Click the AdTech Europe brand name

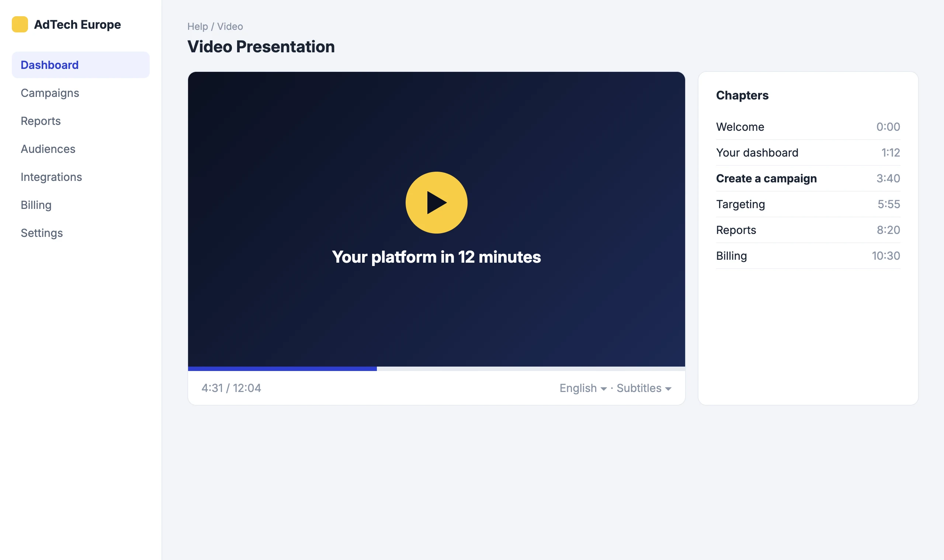(77, 25)
